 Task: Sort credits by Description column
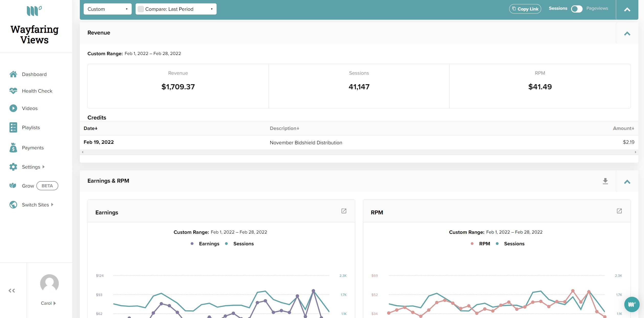coord(284,128)
